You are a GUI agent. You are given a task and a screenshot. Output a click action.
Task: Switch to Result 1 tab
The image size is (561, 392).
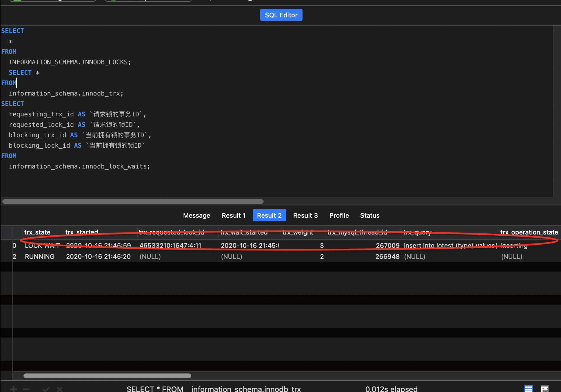coord(234,215)
